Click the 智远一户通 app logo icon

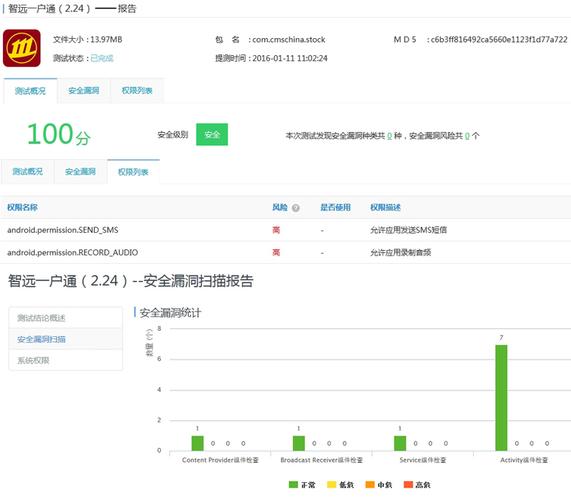[x=21, y=48]
